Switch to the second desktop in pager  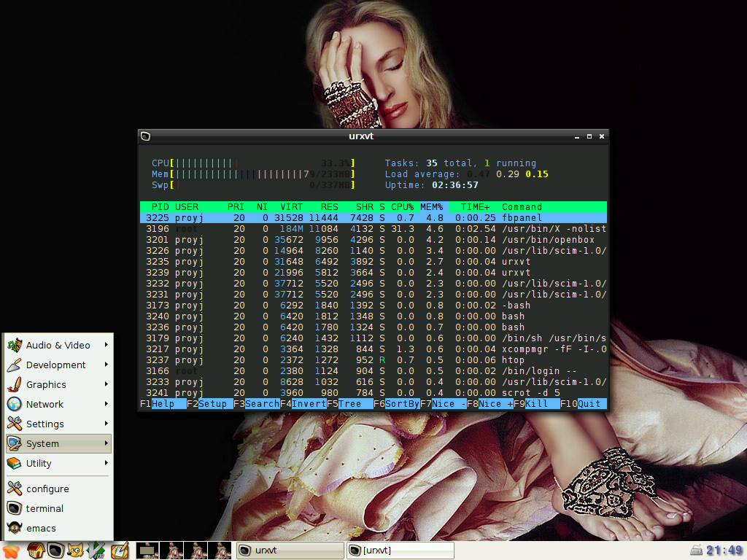click(x=171, y=551)
